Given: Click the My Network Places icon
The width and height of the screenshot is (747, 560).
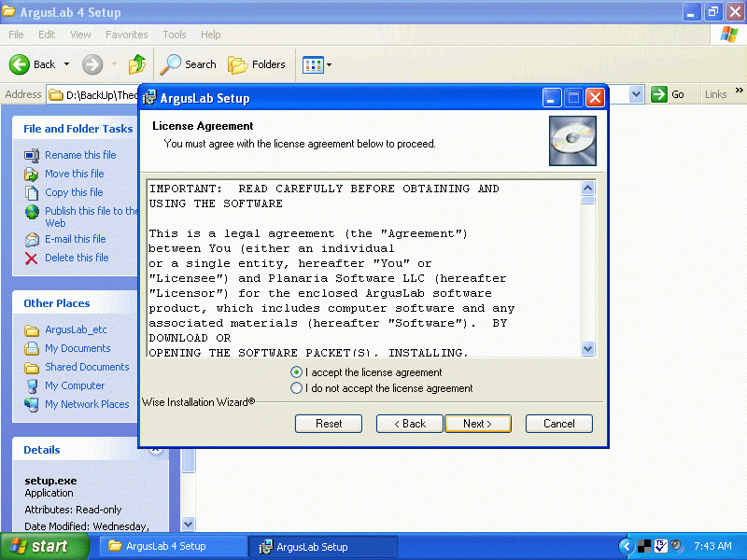Looking at the screenshot, I should pyautogui.click(x=32, y=405).
